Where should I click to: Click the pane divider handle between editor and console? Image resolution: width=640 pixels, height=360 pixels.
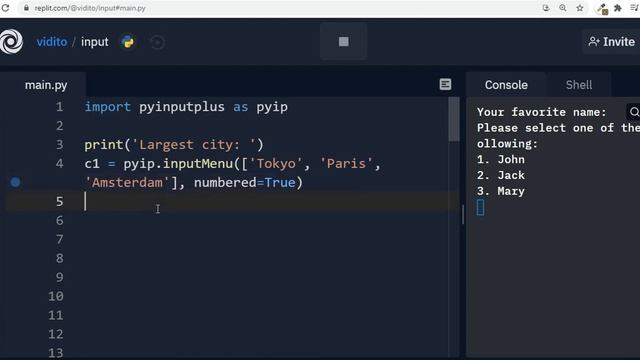click(x=463, y=214)
